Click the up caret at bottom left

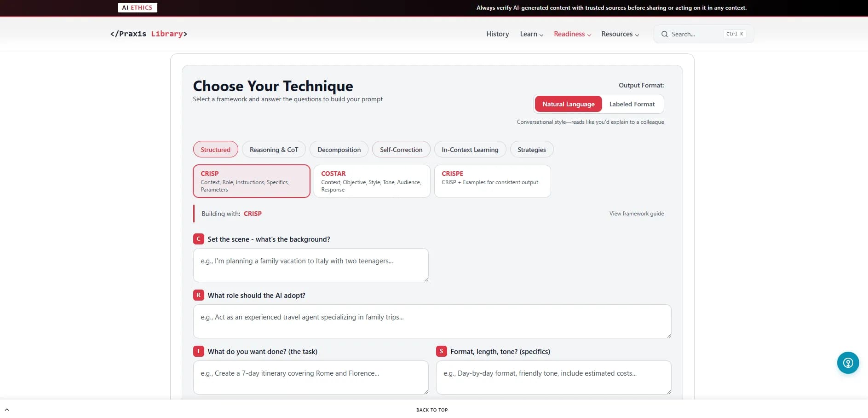(x=7, y=409)
